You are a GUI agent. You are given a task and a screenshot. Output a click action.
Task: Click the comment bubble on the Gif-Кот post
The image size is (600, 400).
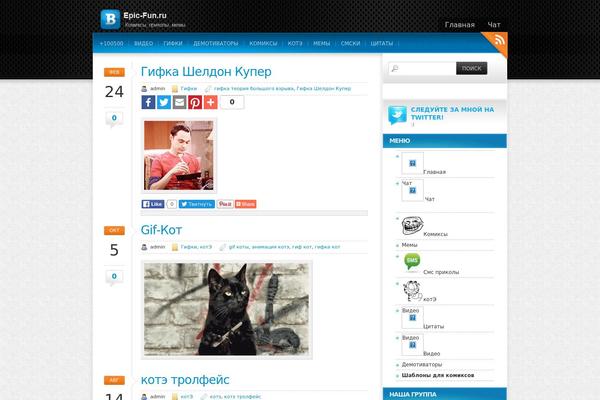(x=114, y=278)
